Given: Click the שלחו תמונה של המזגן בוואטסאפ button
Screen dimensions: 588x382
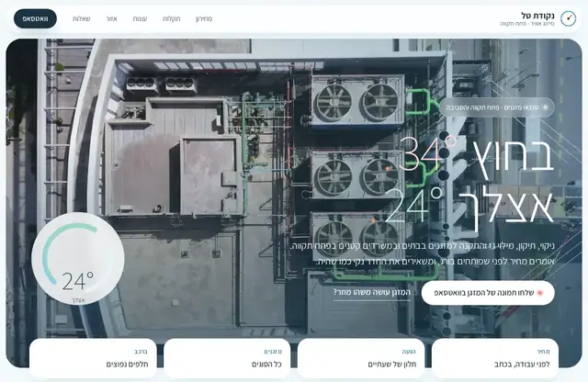Looking at the screenshot, I should (488, 293).
